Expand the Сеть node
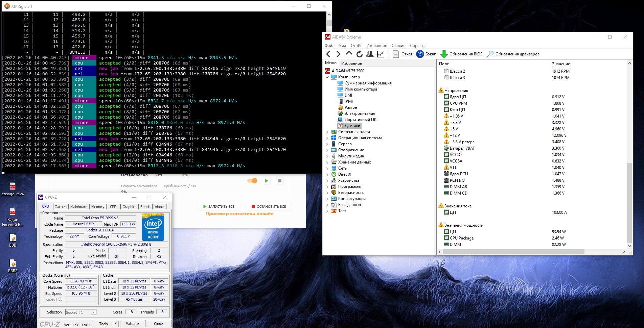Image resolution: width=644 pixels, height=328 pixels. click(327, 168)
